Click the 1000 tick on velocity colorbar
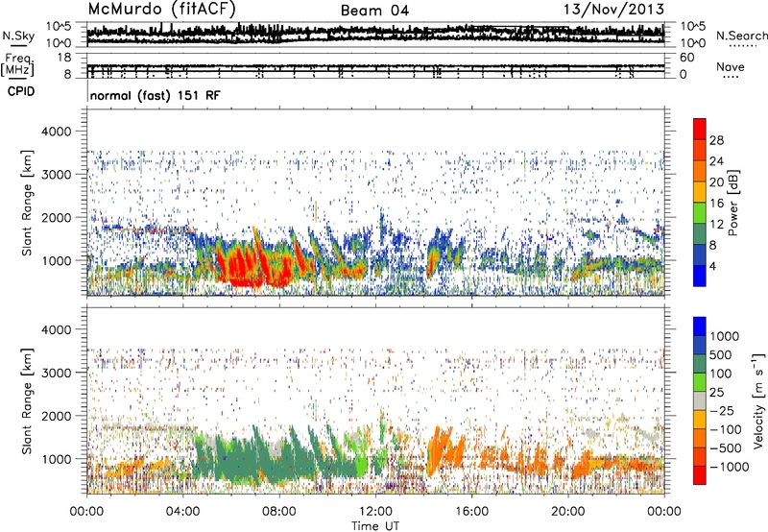Screen dimensions: 768x532 tap(724, 336)
